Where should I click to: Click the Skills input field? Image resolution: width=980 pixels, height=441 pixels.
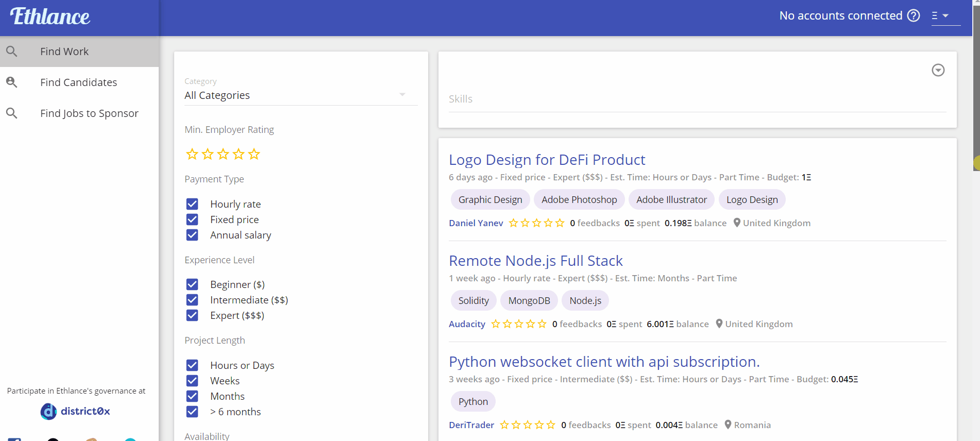(x=697, y=99)
